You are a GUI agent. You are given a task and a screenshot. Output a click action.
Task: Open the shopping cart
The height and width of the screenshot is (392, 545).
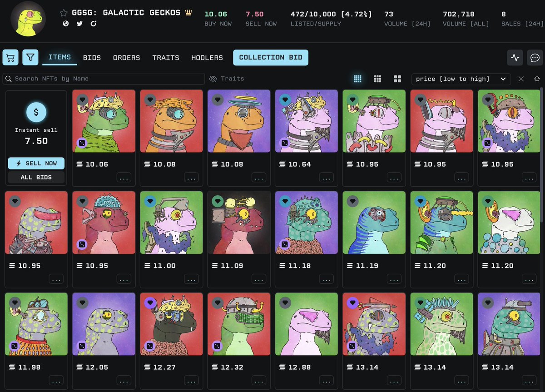pyautogui.click(x=10, y=58)
